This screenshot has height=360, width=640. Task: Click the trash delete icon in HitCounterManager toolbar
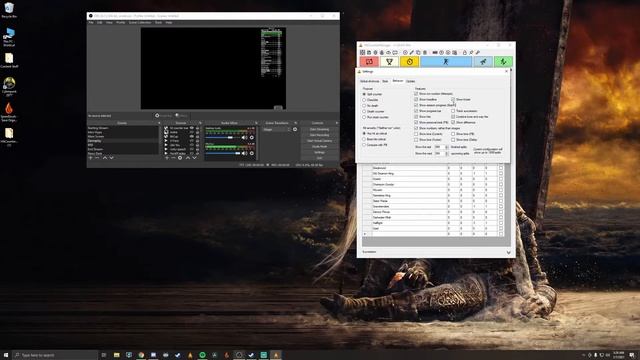(424, 52)
